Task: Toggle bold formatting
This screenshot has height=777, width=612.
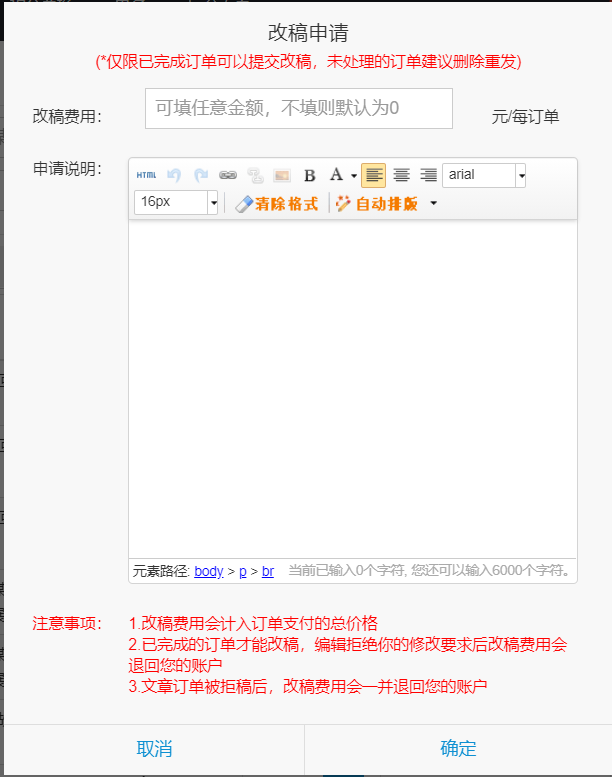Action: tap(310, 175)
